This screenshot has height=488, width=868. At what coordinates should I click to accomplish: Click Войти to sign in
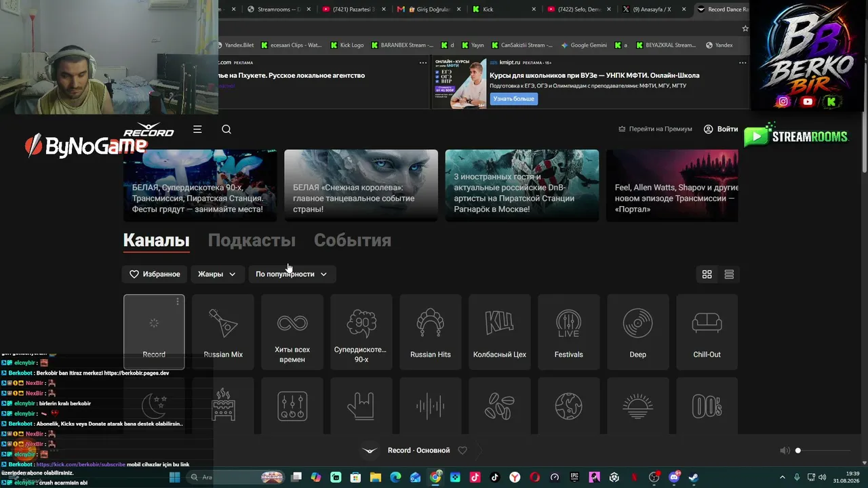pos(721,129)
